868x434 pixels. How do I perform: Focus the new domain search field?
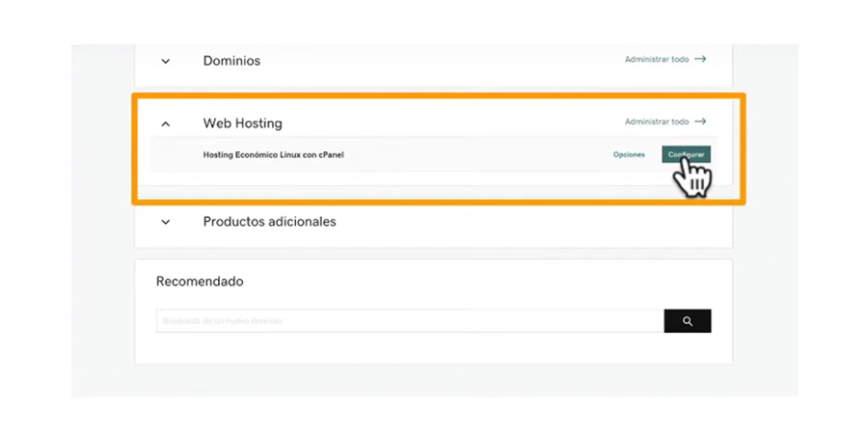click(x=410, y=321)
